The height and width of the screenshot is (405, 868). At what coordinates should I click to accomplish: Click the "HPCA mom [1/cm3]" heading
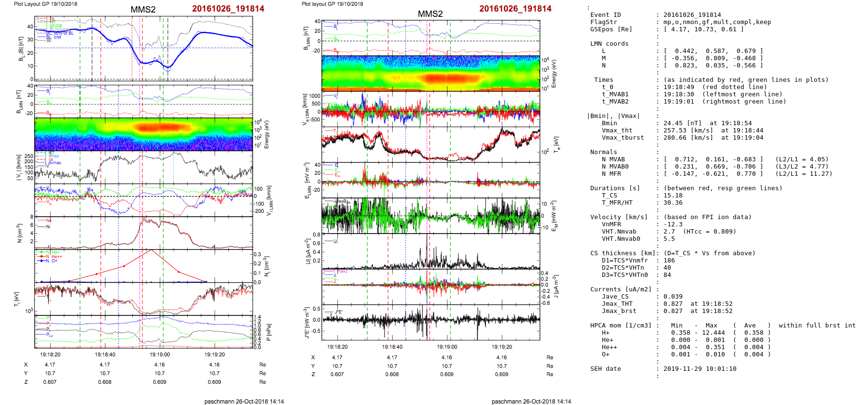[621, 326]
